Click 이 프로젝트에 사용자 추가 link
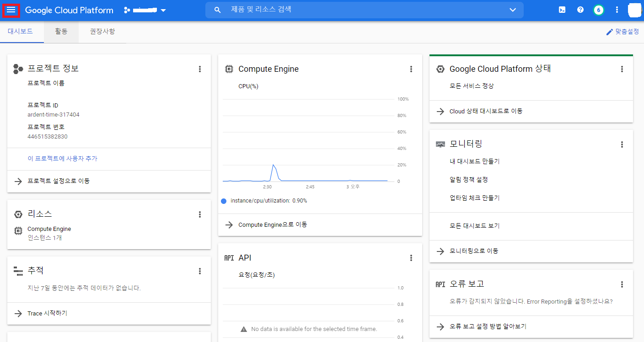This screenshot has width=644, height=342. point(62,159)
